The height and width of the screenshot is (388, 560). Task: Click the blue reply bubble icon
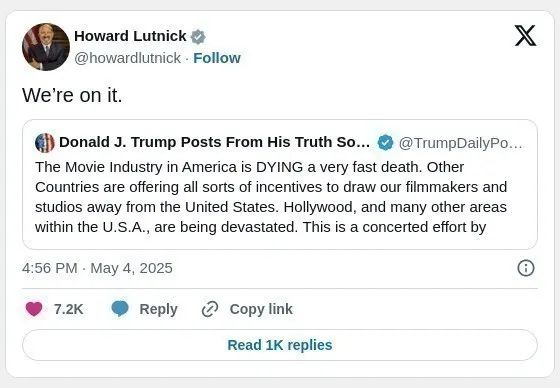click(120, 309)
